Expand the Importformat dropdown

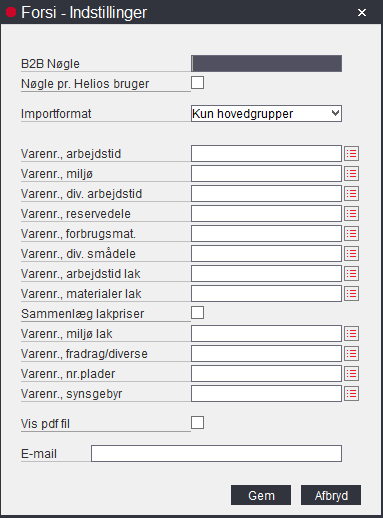(266, 114)
